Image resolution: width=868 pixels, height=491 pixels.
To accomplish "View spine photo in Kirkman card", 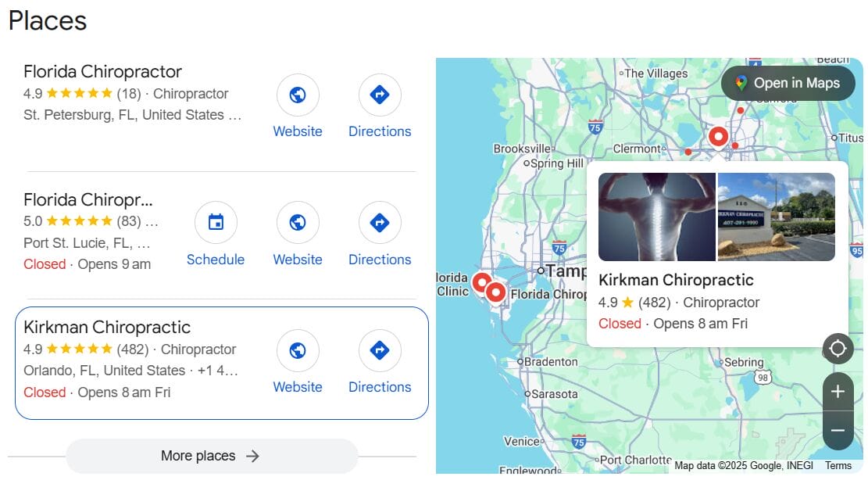I will click(x=657, y=217).
